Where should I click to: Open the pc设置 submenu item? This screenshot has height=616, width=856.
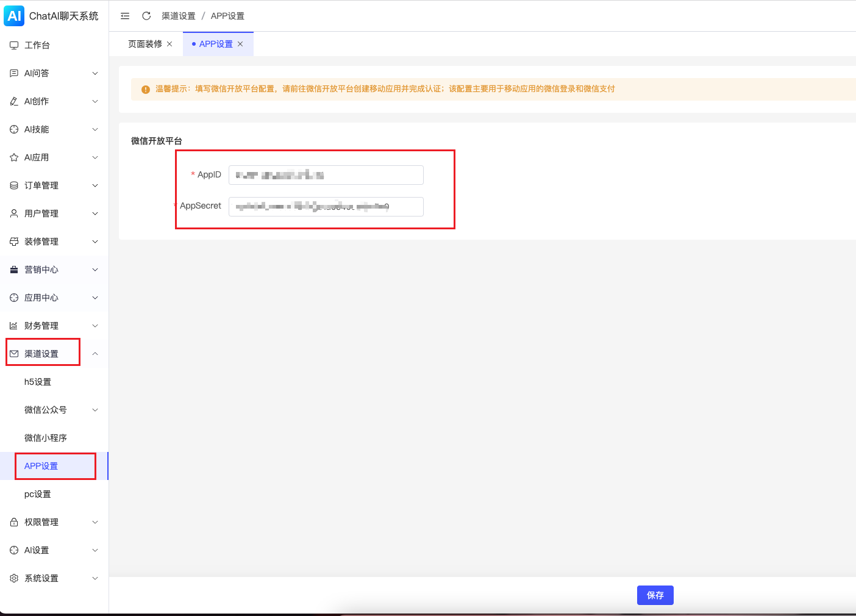[x=38, y=494]
